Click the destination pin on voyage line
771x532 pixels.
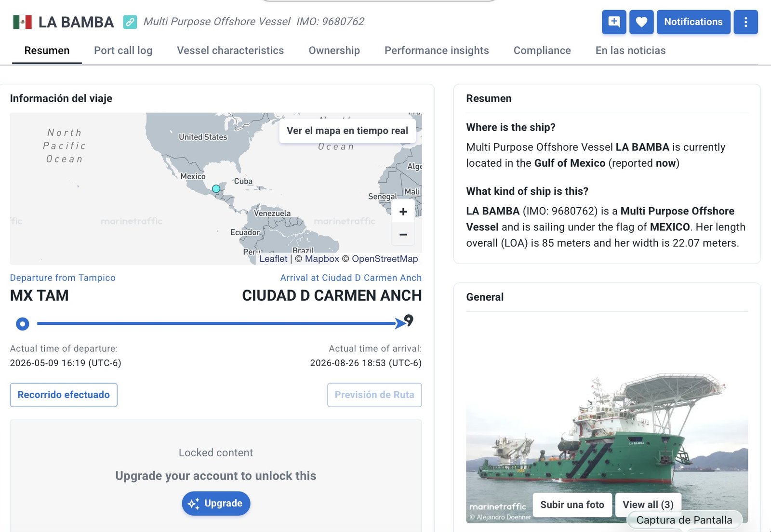[x=409, y=320]
